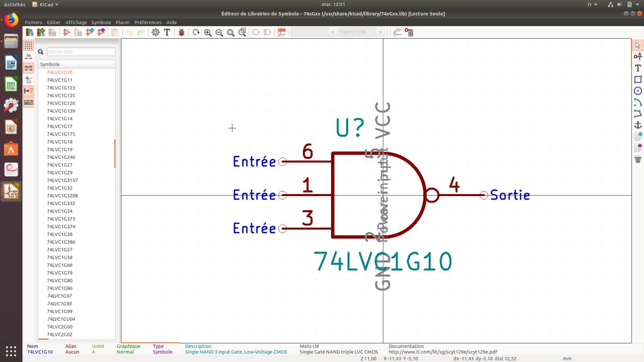Open the unit selector dropdown
The height and width of the screenshot is (362, 644).
point(313,32)
